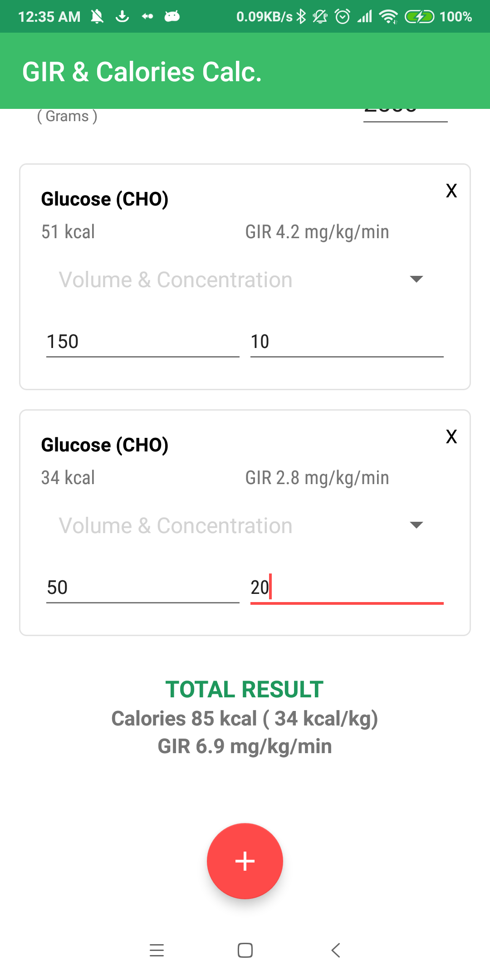Open the first Volume & Concentration selector text

176,279
